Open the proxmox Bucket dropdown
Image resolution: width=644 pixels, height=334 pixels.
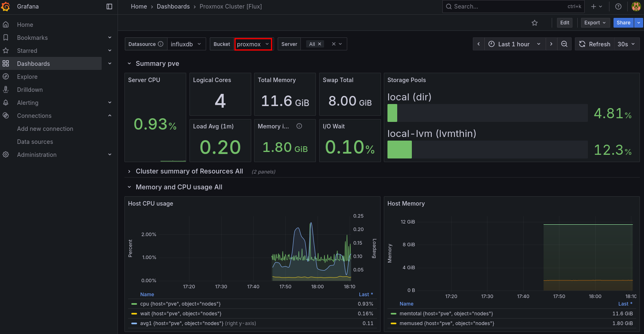[253, 44]
